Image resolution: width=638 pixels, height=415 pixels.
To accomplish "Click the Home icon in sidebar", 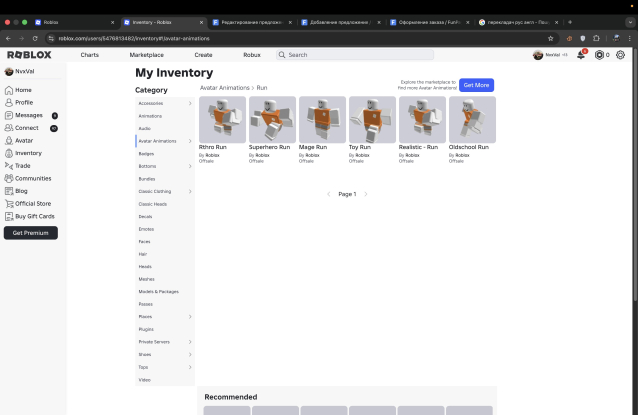I will [9, 90].
